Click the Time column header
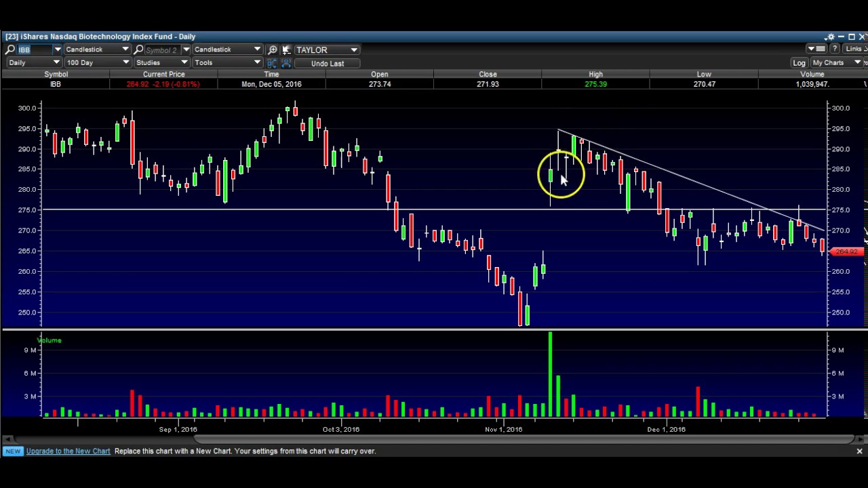The width and height of the screenshot is (868, 488). click(271, 75)
